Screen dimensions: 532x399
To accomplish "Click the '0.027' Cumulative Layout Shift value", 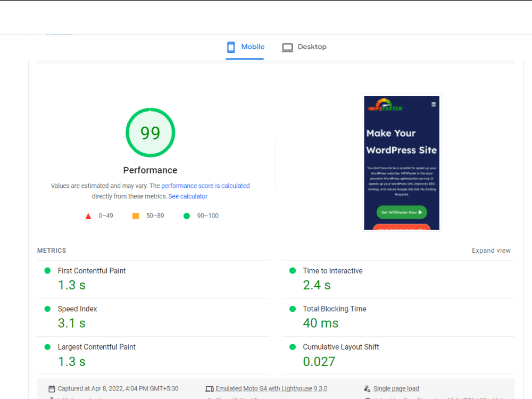I will 319,362.
